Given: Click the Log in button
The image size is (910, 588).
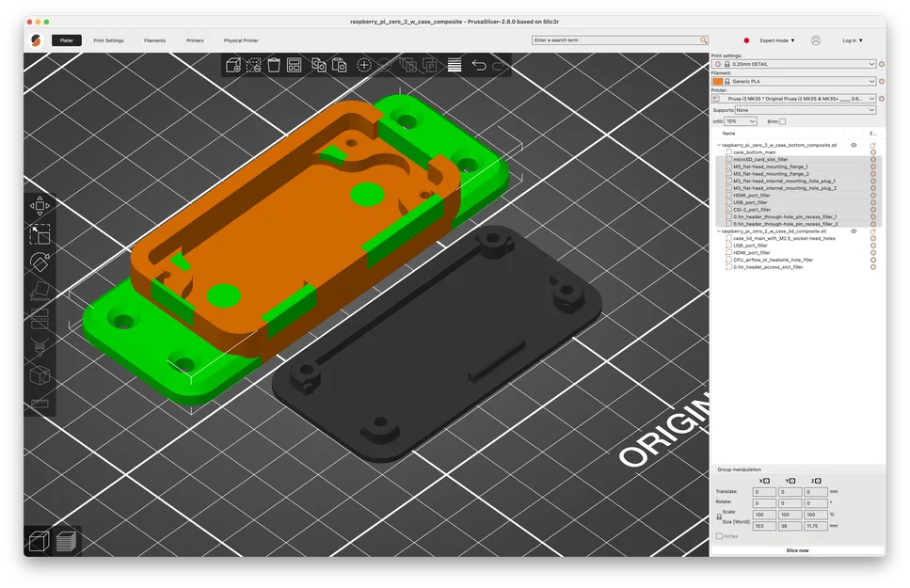Looking at the screenshot, I should coord(852,40).
